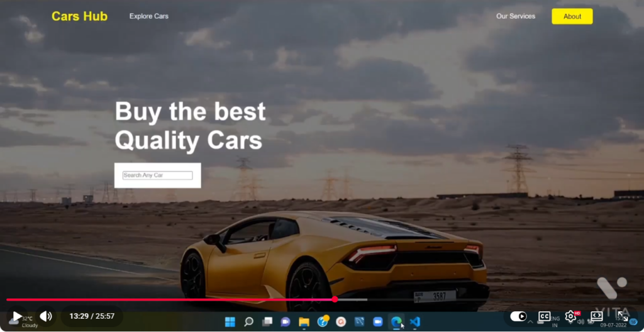Screen dimensions: 644x332
Task: Open Microsoft Edge in taskbar
Action: pyautogui.click(x=396, y=322)
